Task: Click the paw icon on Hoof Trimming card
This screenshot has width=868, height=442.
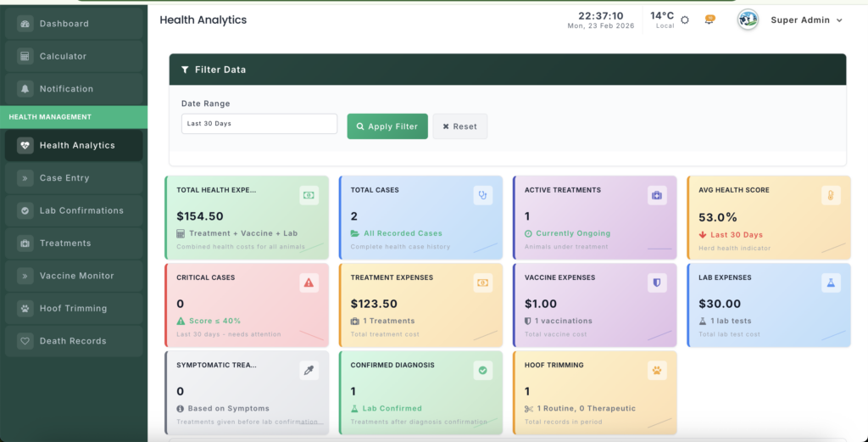Action: pyautogui.click(x=657, y=371)
